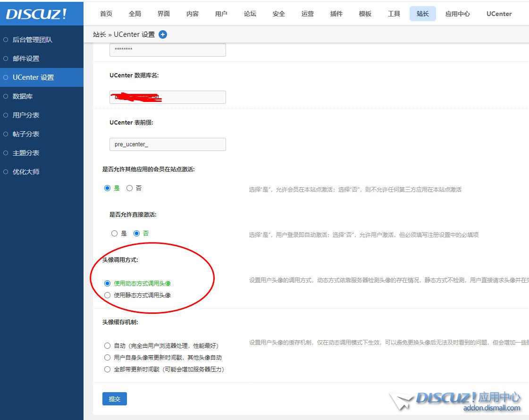This screenshot has height=420, width=529.
Task: Open UCenter in top menu
Action: (x=499, y=14)
